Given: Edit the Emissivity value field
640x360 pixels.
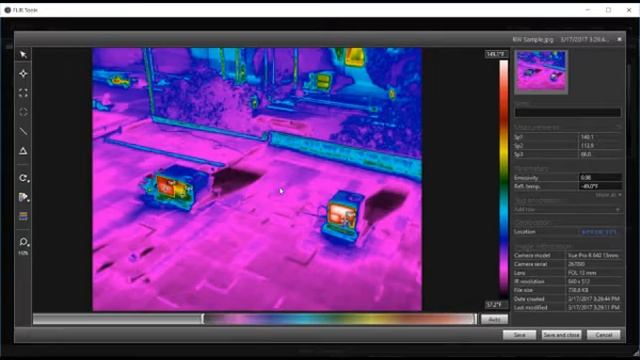Looking at the screenshot, I should (x=600, y=178).
